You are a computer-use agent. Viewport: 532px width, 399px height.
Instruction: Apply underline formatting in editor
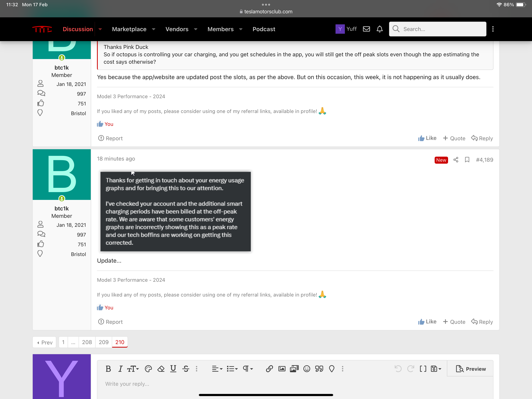[x=173, y=369]
